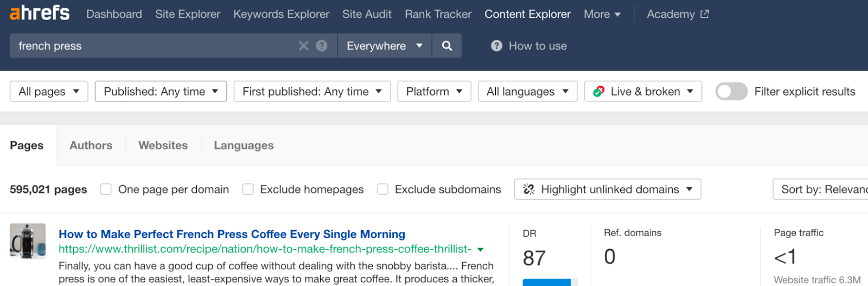Image resolution: width=868 pixels, height=286 pixels.
Task: Click the magnifying glass search button
Action: coord(447,46)
